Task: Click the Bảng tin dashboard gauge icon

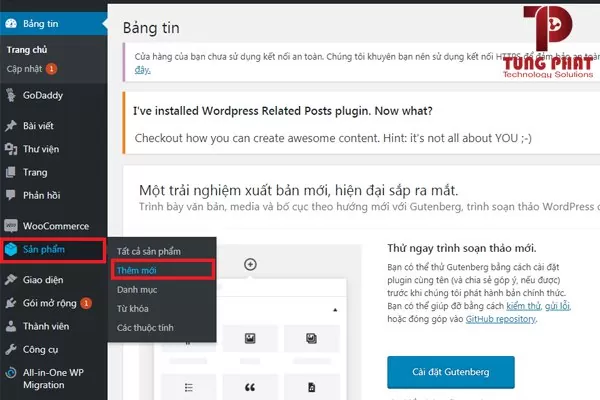Action: [x=11, y=23]
